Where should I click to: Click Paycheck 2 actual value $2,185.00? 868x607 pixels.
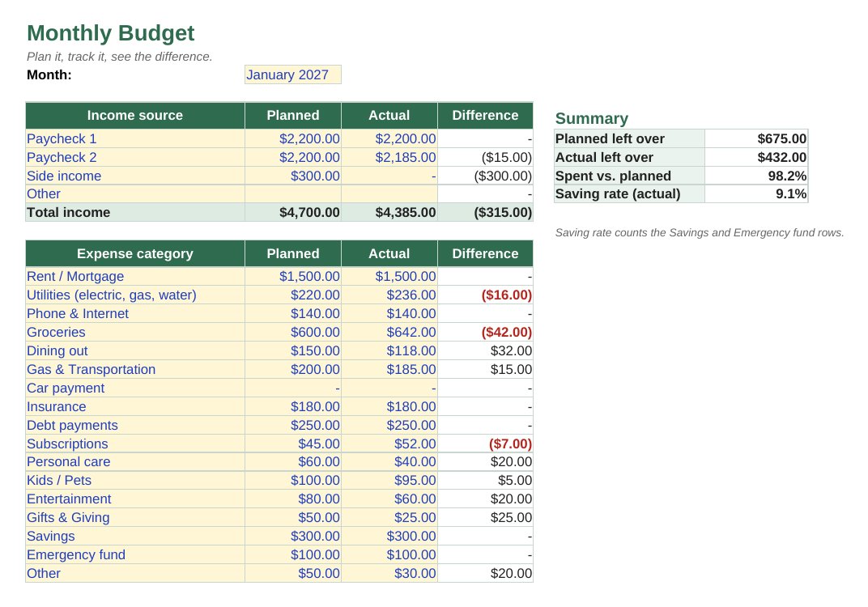[x=389, y=157]
